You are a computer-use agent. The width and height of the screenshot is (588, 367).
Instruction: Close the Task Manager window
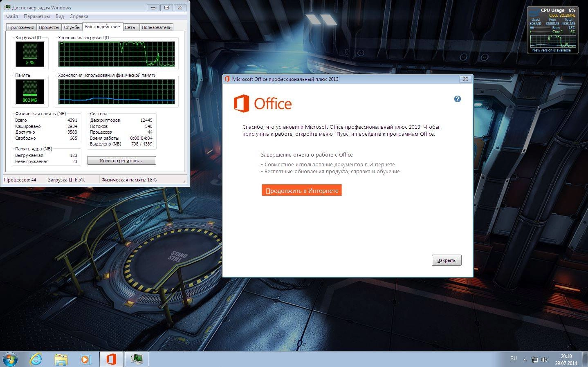(x=180, y=7)
